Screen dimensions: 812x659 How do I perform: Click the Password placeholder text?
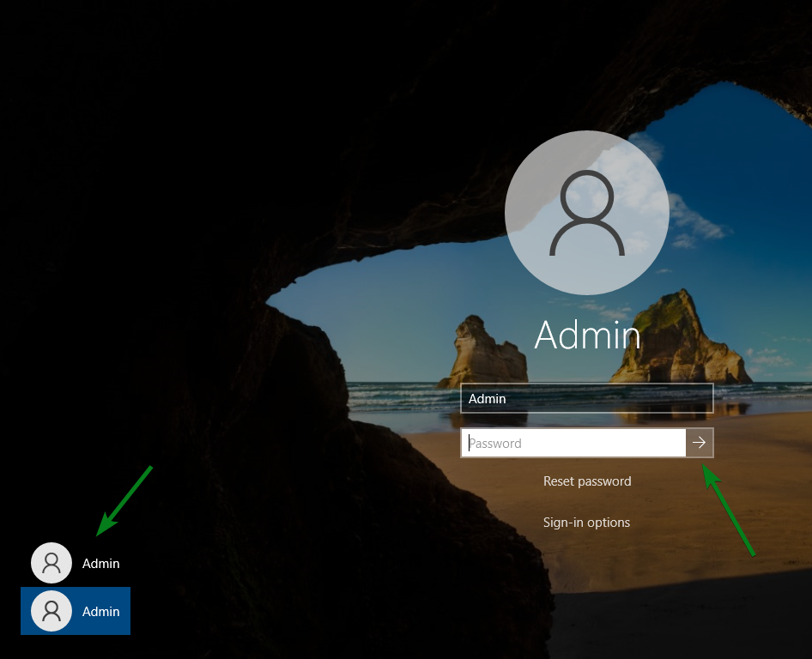point(496,444)
